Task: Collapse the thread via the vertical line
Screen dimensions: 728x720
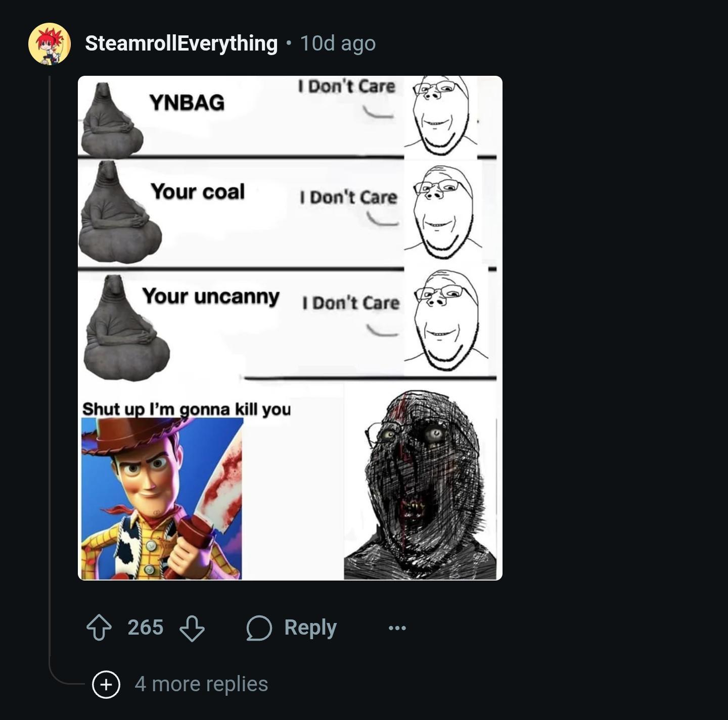Action: coord(50,354)
